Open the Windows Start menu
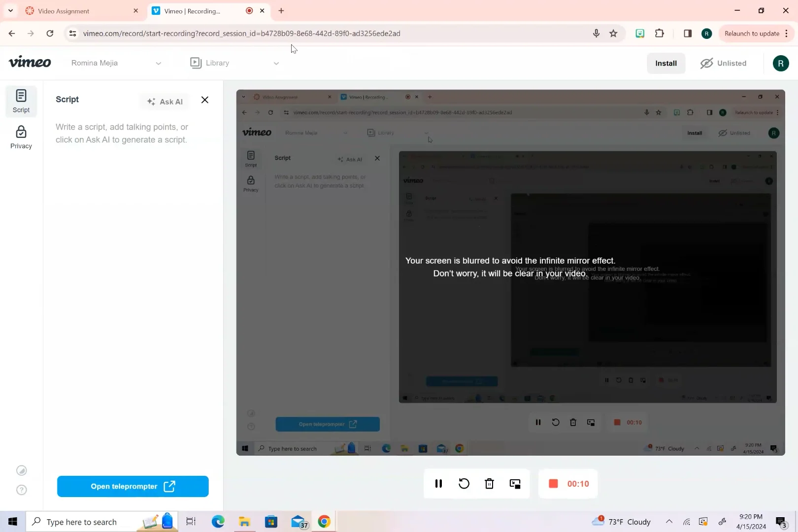The width and height of the screenshot is (798, 532). click(x=13, y=522)
